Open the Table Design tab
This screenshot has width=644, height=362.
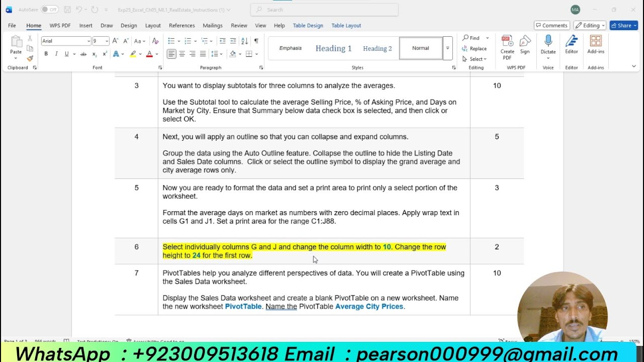pyautogui.click(x=308, y=26)
